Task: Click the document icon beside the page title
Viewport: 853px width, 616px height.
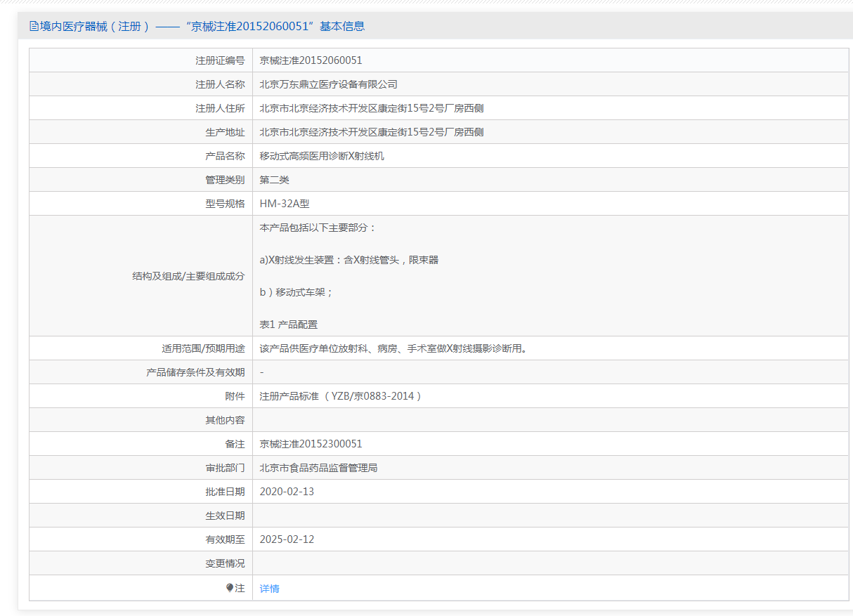Action: click(x=34, y=27)
